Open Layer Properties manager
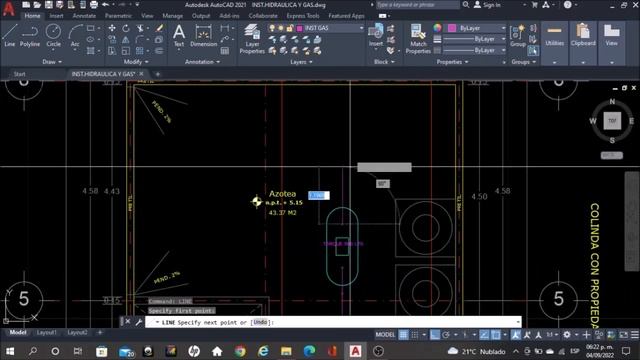 252,39
